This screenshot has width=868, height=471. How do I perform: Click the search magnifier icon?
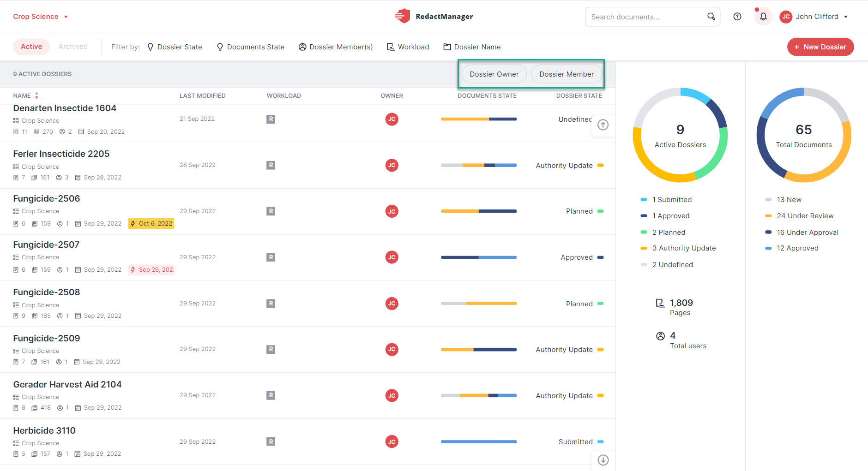pyautogui.click(x=711, y=17)
